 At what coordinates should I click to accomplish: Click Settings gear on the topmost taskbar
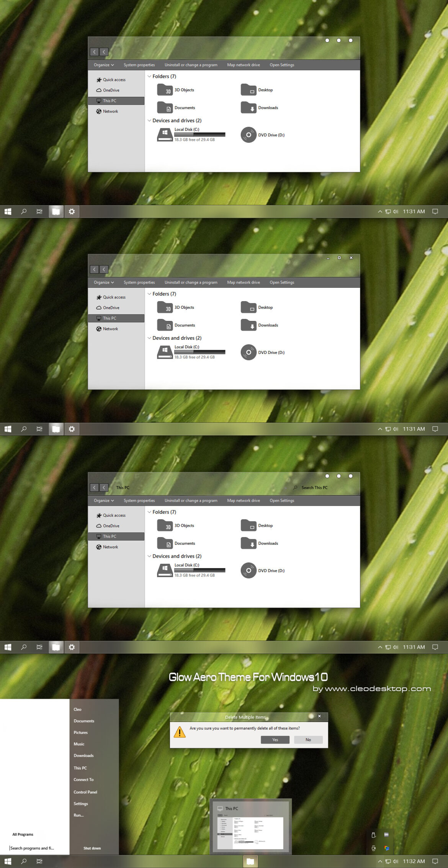(72, 211)
